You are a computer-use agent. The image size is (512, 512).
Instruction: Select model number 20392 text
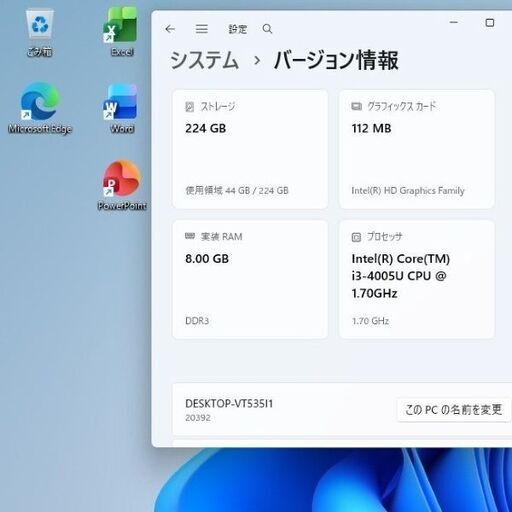(198, 418)
